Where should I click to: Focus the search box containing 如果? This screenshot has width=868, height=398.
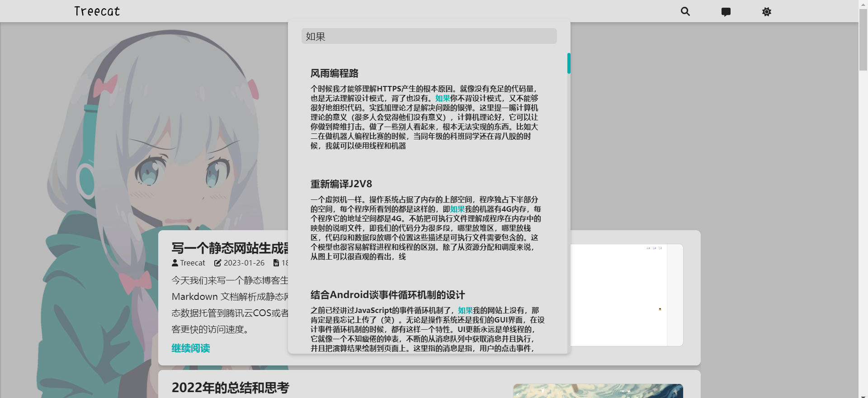(429, 36)
